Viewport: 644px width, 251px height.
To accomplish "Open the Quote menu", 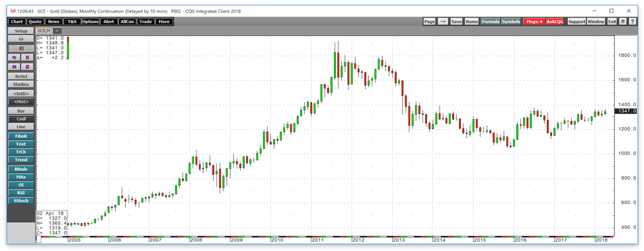I will point(35,22).
